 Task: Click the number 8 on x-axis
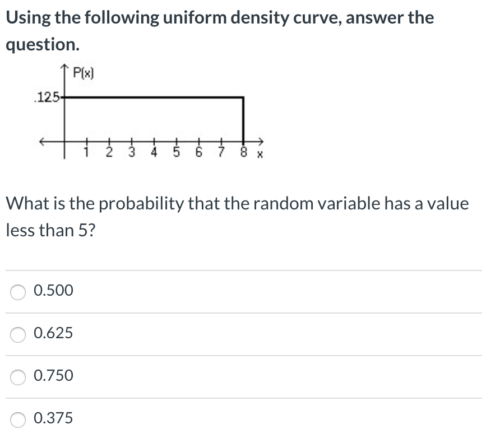(x=245, y=150)
